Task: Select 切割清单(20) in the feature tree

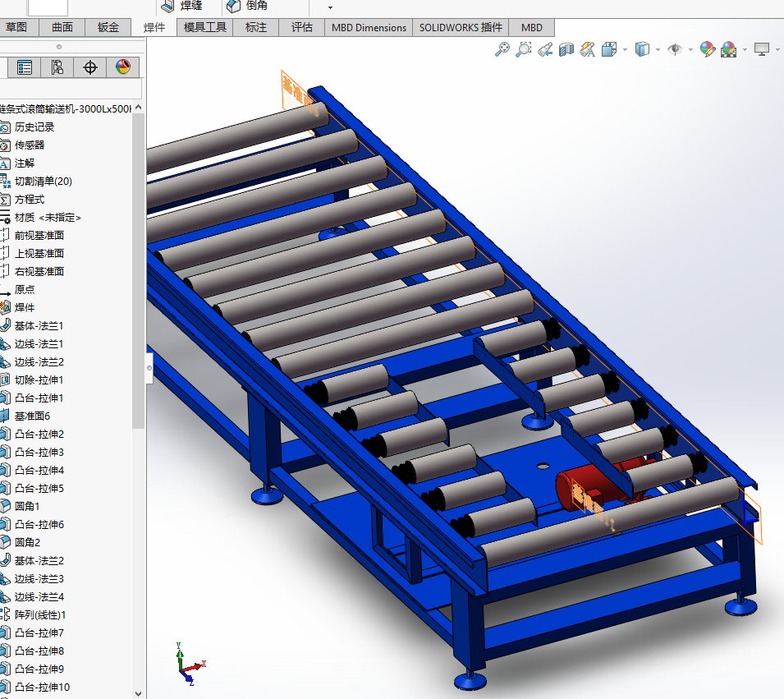Action: pyautogui.click(x=43, y=182)
